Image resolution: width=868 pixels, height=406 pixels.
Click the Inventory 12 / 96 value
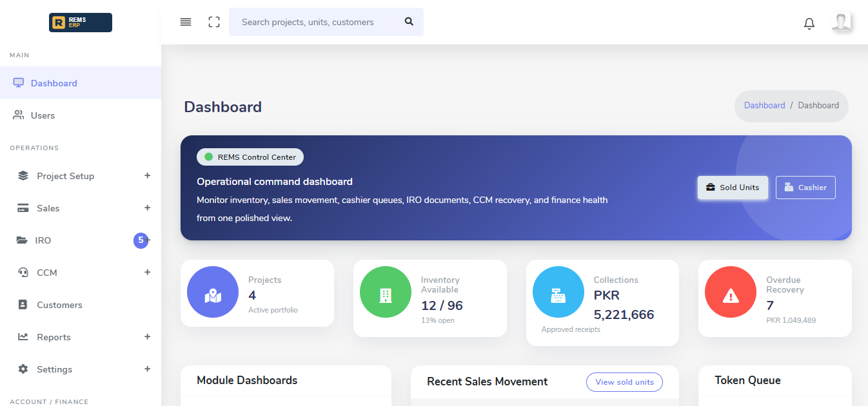442,306
